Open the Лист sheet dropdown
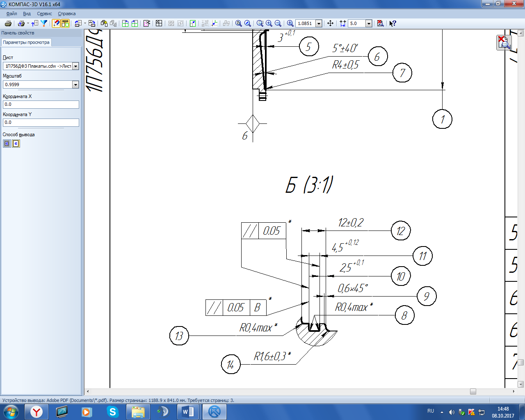Viewport: 525px width, 420px height. tap(75, 66)
